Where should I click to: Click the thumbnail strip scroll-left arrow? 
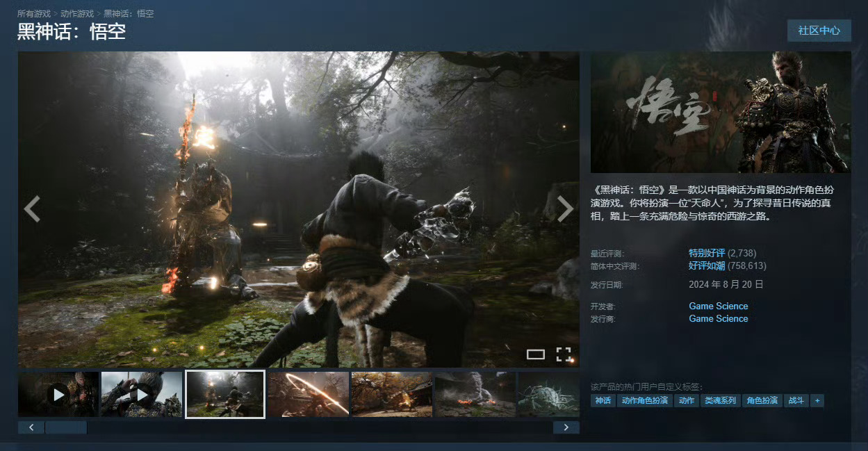tap(31, 427)
